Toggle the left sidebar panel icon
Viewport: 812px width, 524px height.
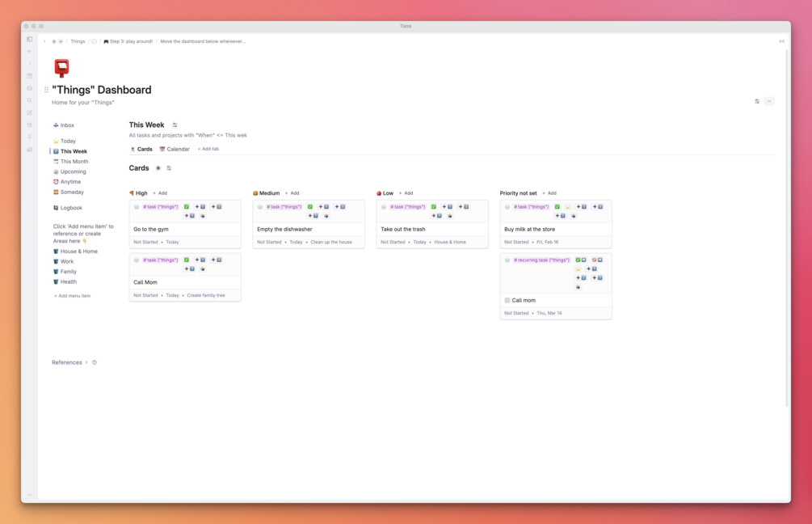pyautogui.click(x=30, y=40)
